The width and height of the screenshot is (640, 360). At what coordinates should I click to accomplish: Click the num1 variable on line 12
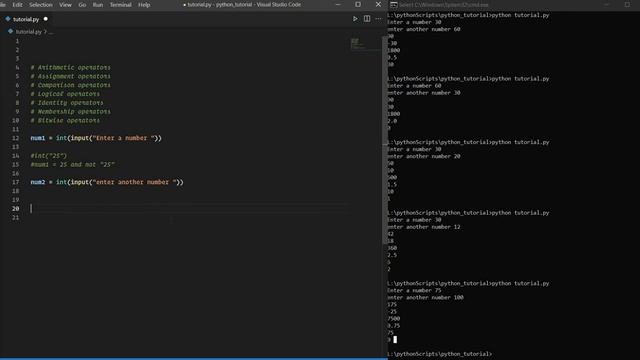[38, 138]
